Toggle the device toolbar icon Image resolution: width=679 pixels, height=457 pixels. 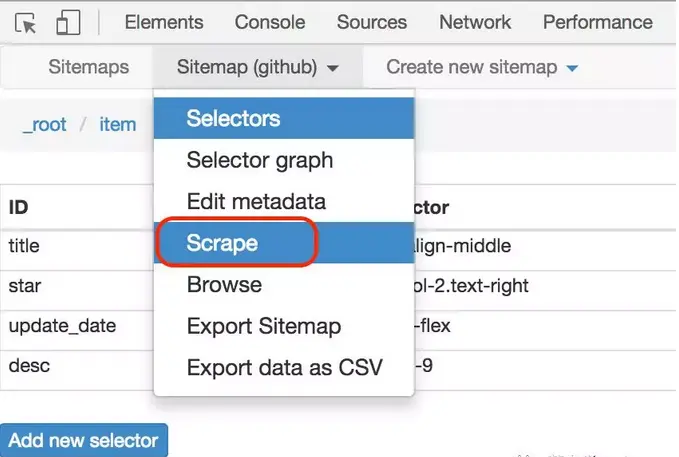tap(68, 23)
